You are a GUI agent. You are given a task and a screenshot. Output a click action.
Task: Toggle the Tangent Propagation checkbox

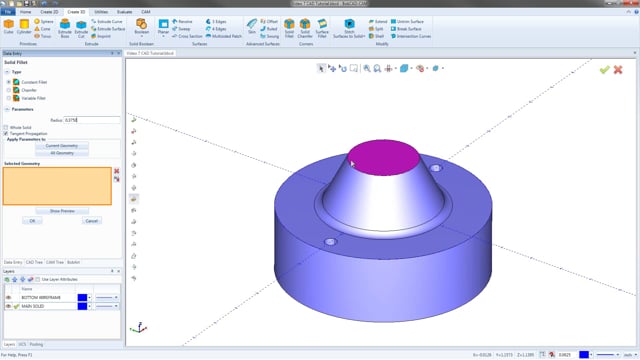[x=6, y=134]
